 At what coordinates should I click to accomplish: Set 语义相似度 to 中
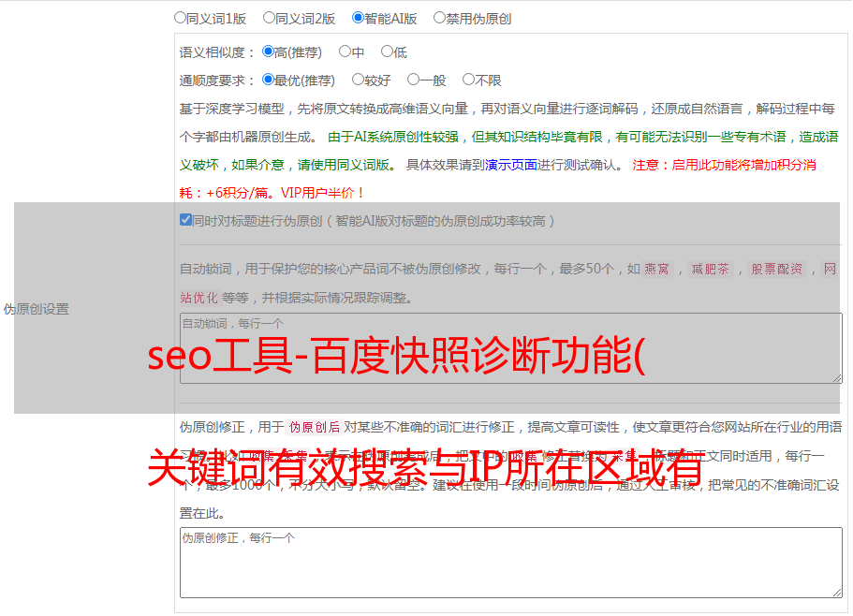345,51
